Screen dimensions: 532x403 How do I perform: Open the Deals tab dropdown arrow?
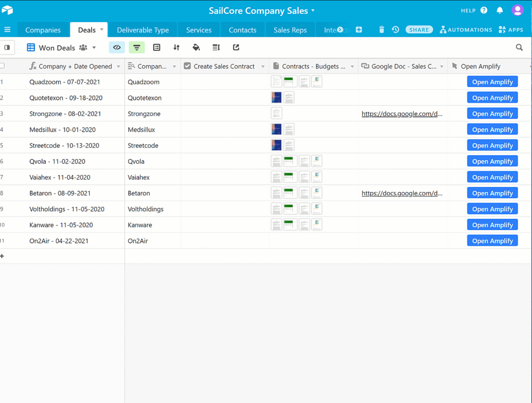pos(102,30)
